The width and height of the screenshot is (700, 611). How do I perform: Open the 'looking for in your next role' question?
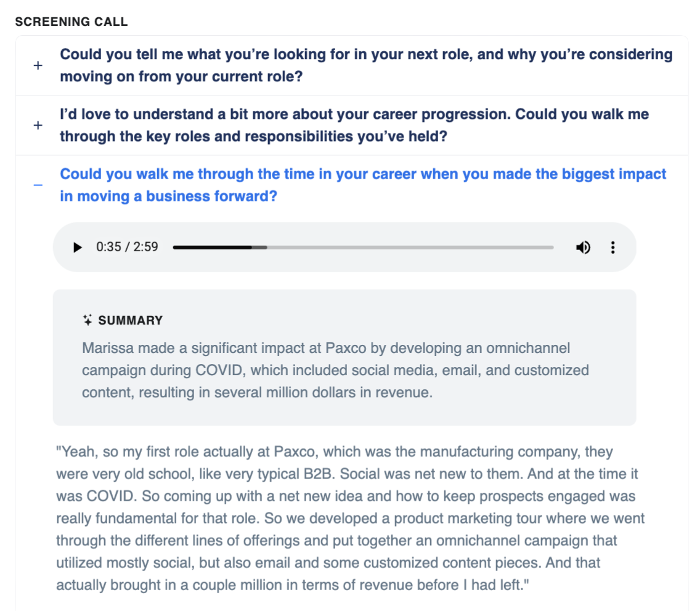pyautogui.click(x=366, y=65)
